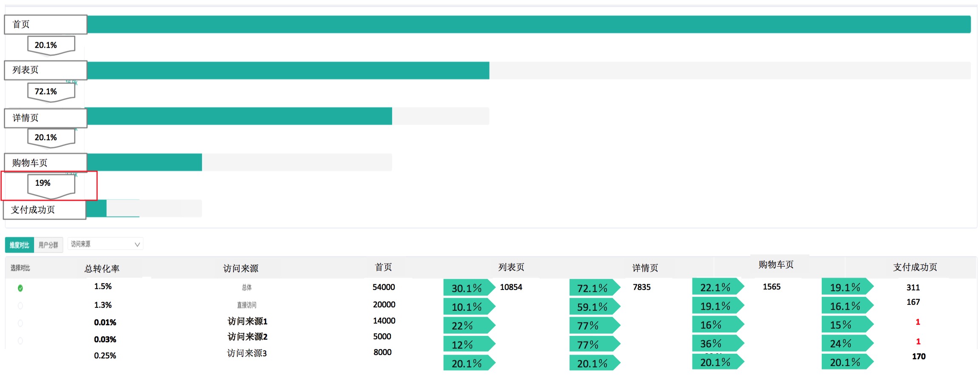This screenshot has height=381, width=980.
Task: Click the 15% arrow badge in 访问来源1 row
Action: tap(847, 324)
